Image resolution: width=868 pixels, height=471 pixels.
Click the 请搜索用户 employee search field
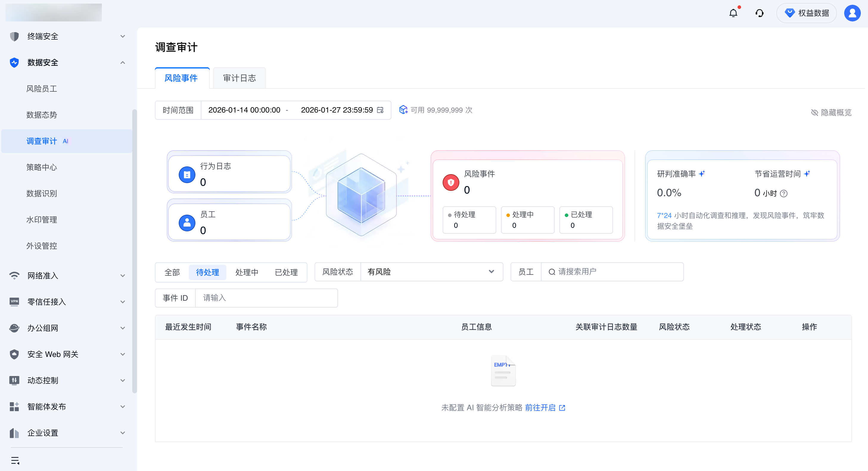point(612,272)
